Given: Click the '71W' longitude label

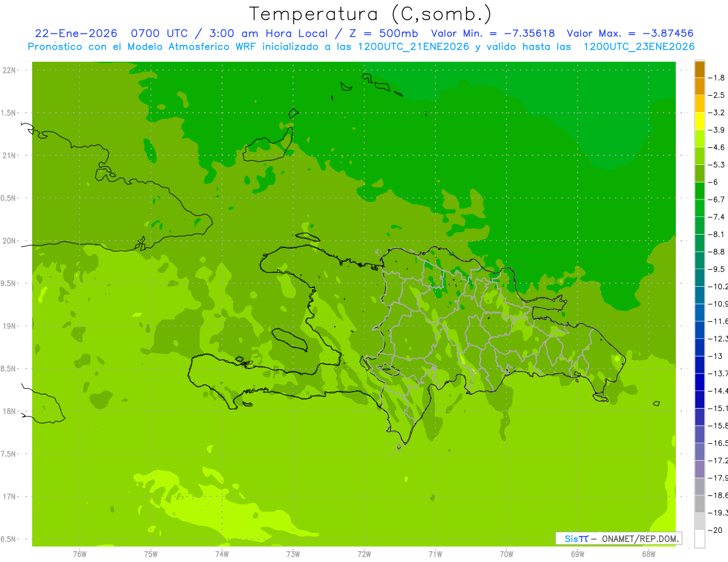Looking at the screenshot, I should [435, 554].
